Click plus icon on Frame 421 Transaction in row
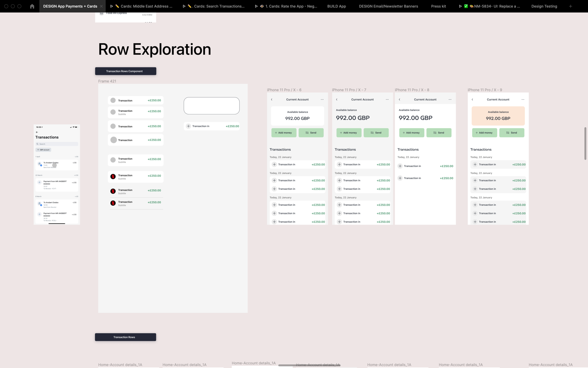Image resolution: width=588 pixels, height=368 pixels. click(x=188, y=126)
